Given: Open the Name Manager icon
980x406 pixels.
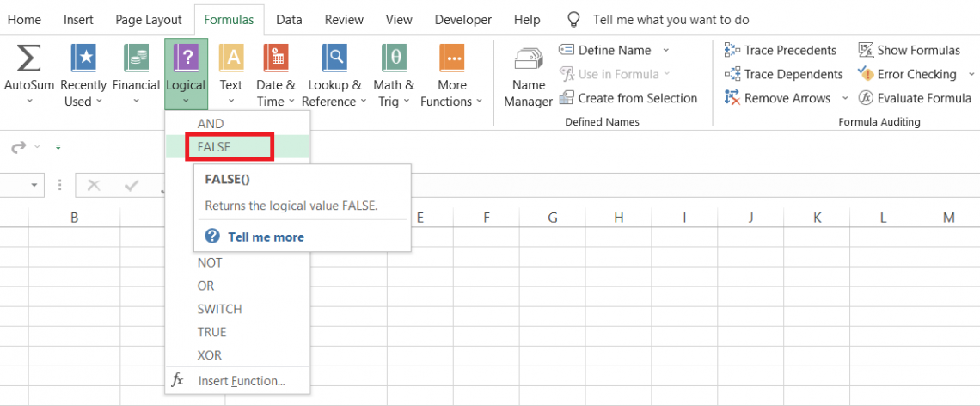Looking at the screenshot, I should [x=528, y=59].
